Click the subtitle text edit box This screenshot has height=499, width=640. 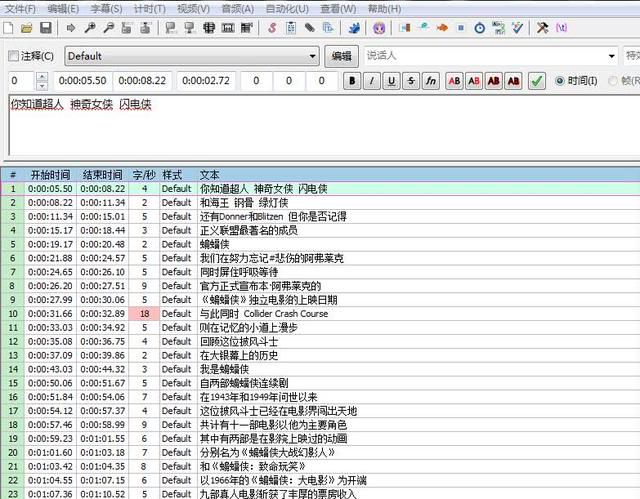click(x=324, y=125)
